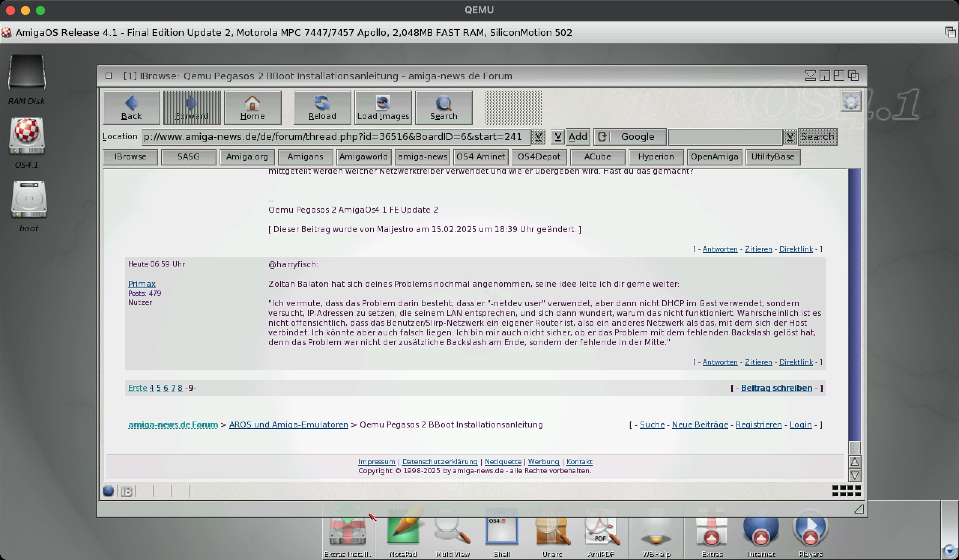Image resolution: width=959 pixels, height=560 pixels.
Task: Click Zitieren in Primax's post
Action: (758, 362)
